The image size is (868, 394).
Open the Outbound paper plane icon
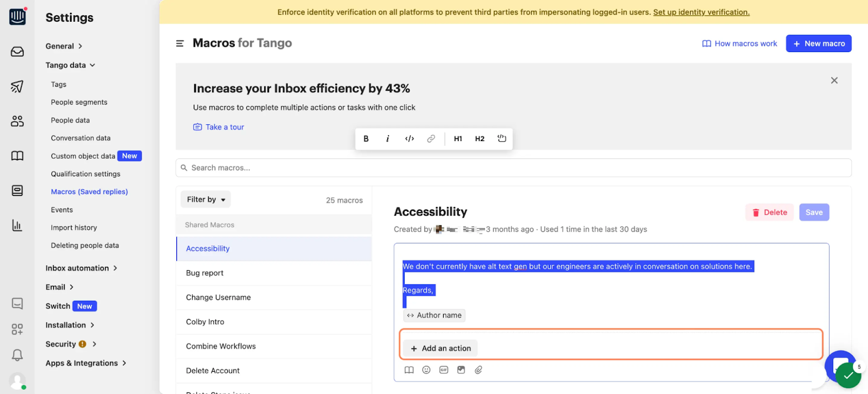point(17,86)
